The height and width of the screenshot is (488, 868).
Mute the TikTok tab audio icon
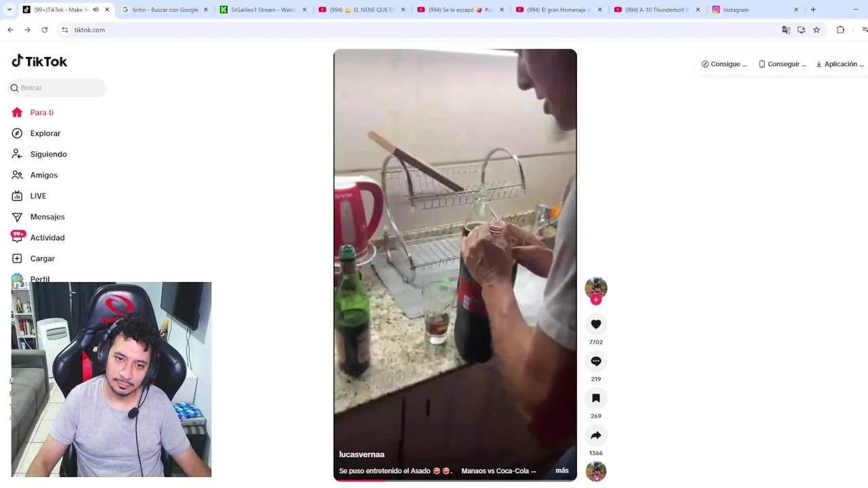(96, 9)
